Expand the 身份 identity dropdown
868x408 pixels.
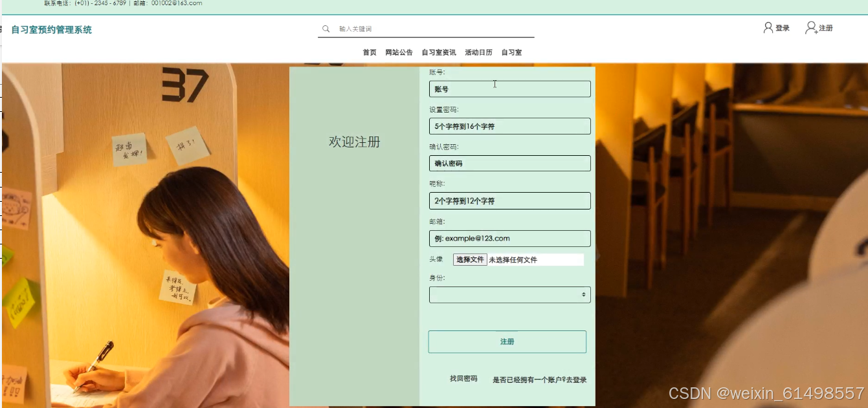510,295
